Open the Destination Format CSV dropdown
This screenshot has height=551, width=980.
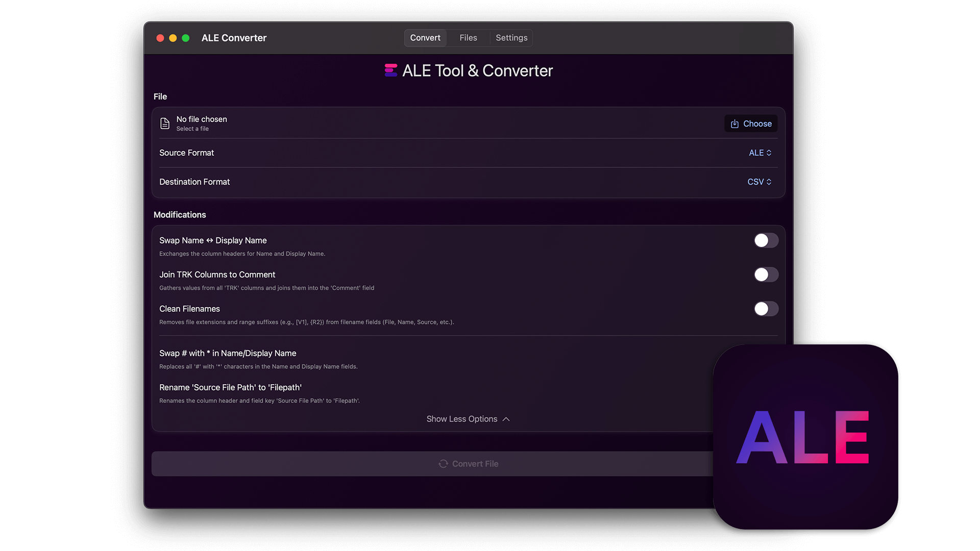(x=759, y=182)
